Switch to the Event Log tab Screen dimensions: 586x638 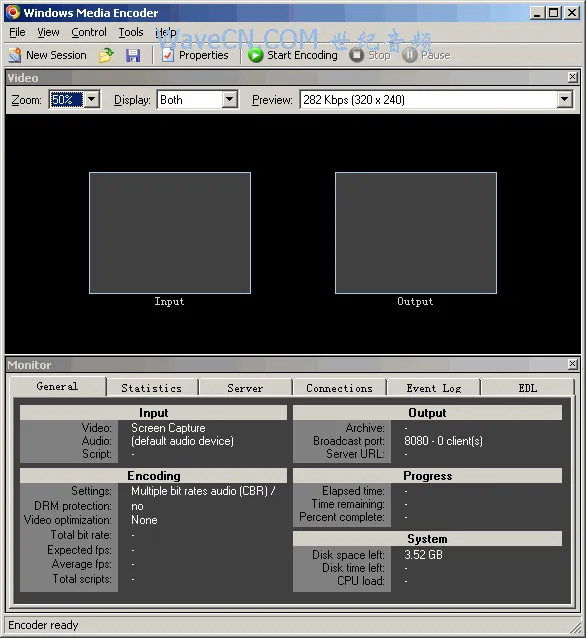tap(434, 388)
